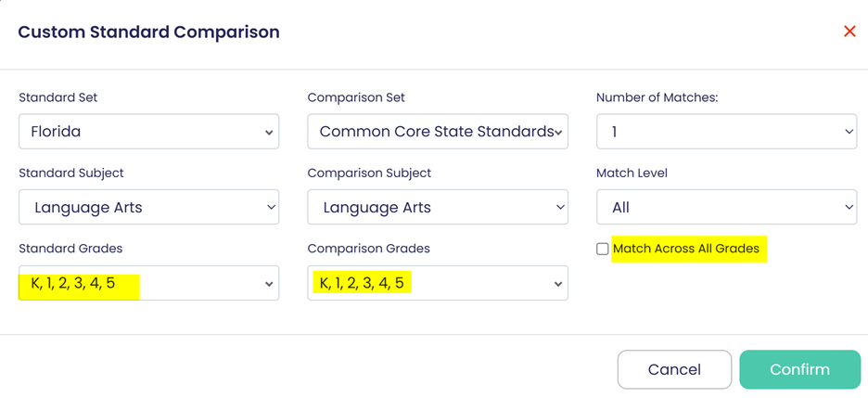This screenshot has height=398, width=868.
Task: Click the highlighted Match Across All Grades text
Action: coord(686,249)
